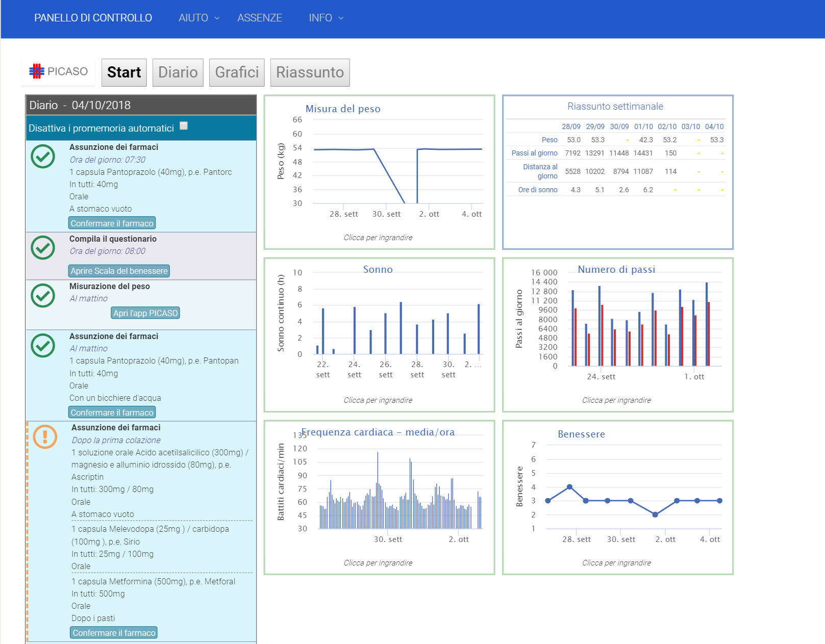Enlarge the Frequenza cardiaca chart
The image size is (825, 644).
[x=379, y=498]
